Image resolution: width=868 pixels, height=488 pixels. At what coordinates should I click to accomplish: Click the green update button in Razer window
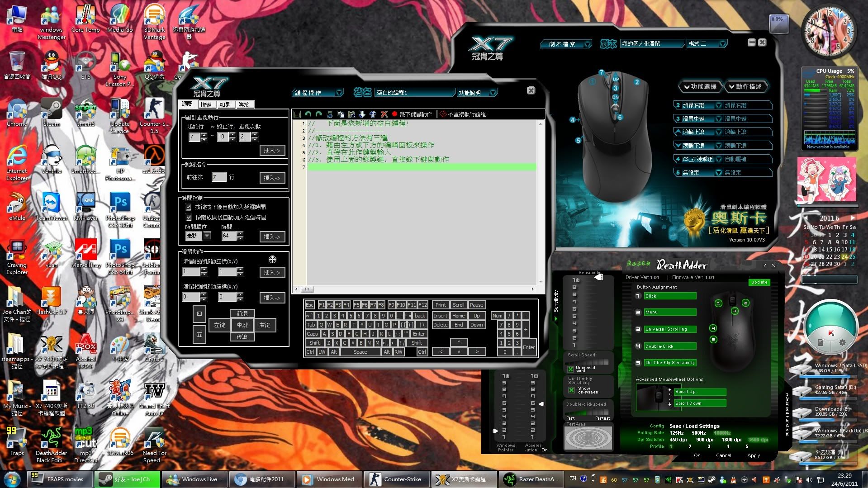(759, 282)
